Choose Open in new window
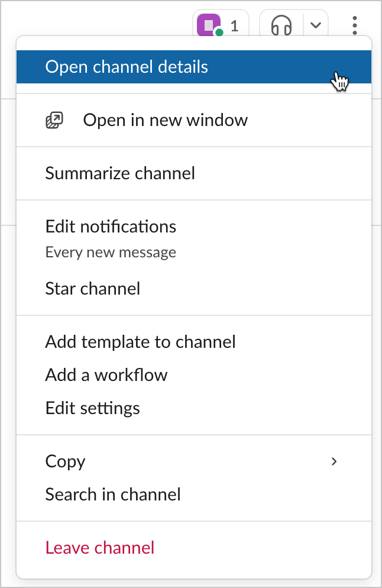 click(x=194, y=120)
